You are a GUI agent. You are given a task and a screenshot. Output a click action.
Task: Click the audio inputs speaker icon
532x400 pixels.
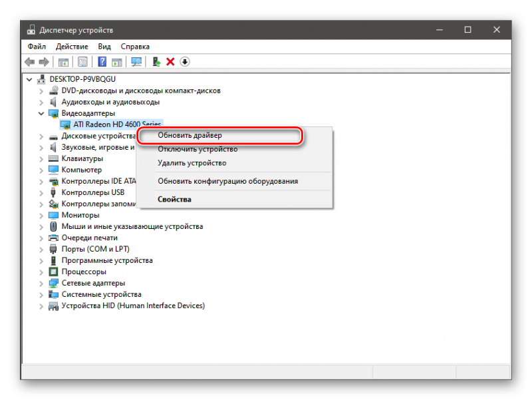coord(53,102)
